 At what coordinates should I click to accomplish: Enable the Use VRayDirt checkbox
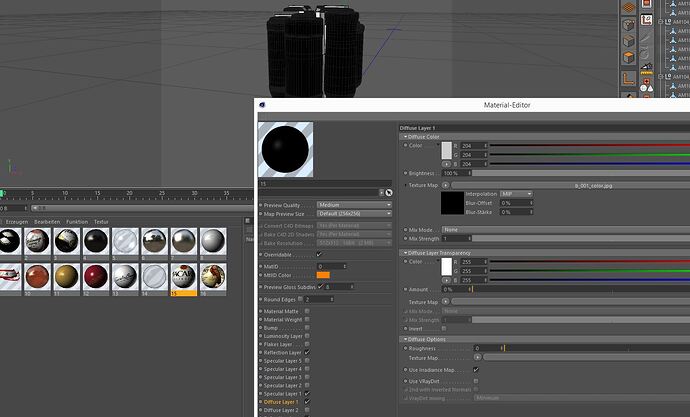[476, 381]
